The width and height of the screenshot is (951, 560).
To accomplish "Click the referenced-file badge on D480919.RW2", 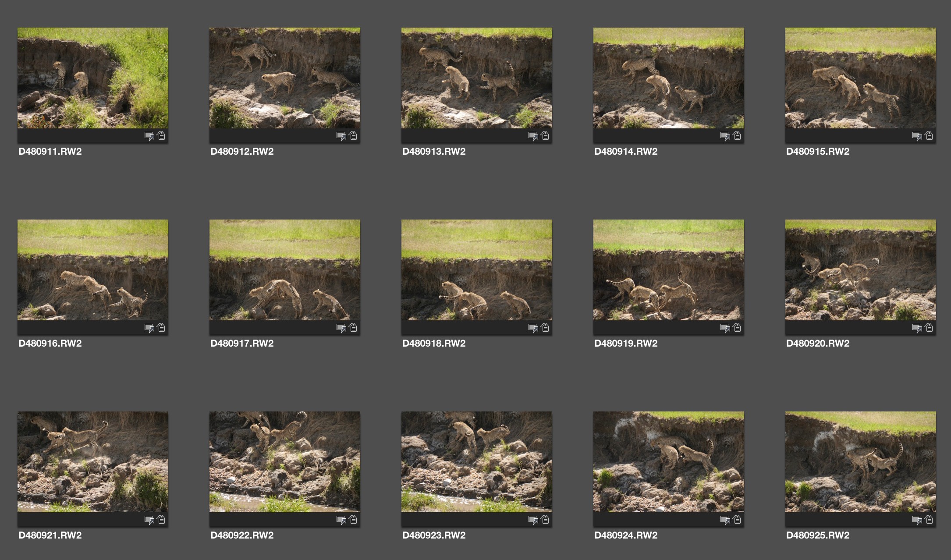I will click(725, 328).
